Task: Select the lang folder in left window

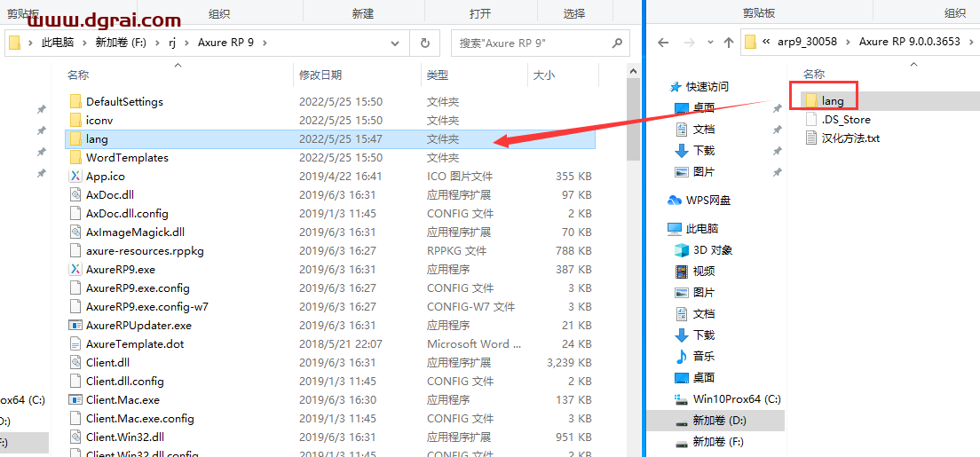Action: point(330,138)
